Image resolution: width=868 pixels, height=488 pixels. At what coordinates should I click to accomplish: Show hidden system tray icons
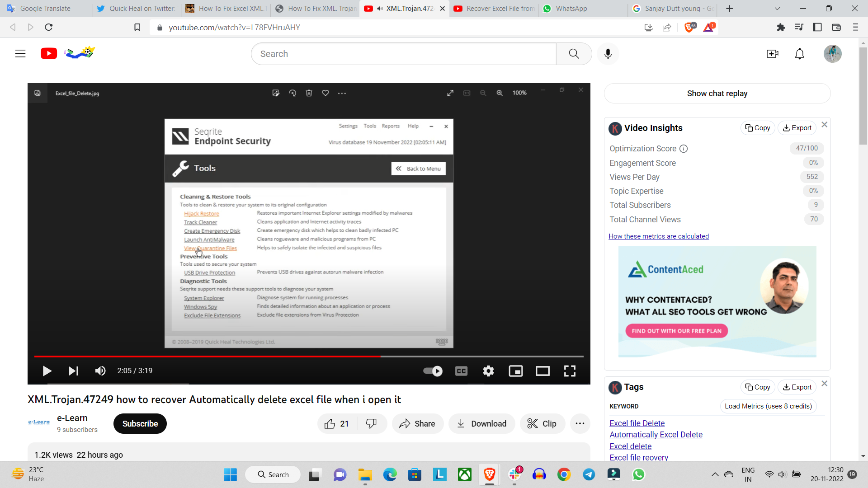(x=715, y=474)
